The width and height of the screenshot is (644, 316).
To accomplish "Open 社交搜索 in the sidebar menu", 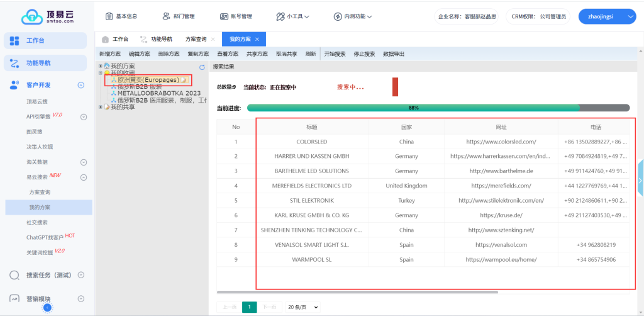I will pos(36,222).
